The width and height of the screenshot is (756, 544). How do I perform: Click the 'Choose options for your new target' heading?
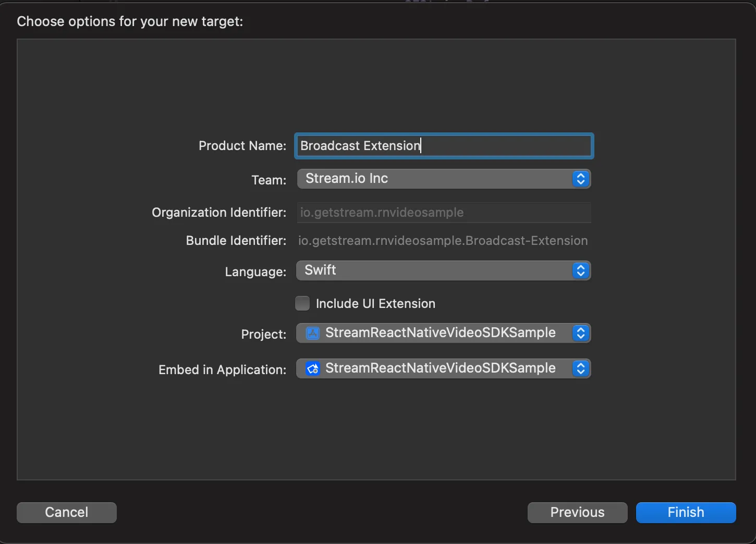click(x=130, y=21)
